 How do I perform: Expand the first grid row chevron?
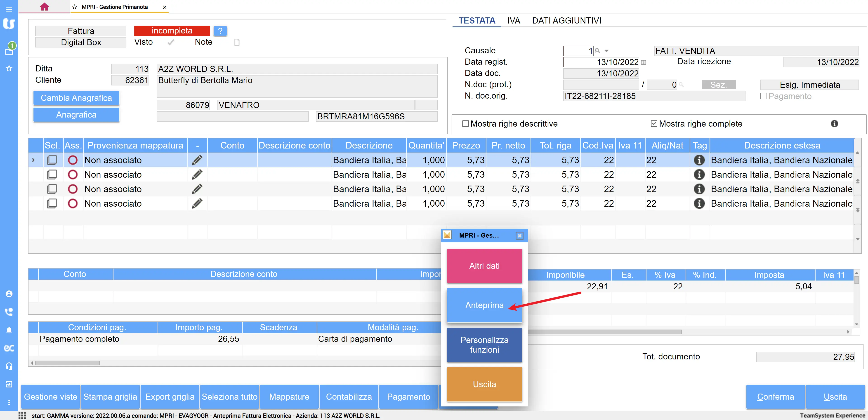[33, 160]
